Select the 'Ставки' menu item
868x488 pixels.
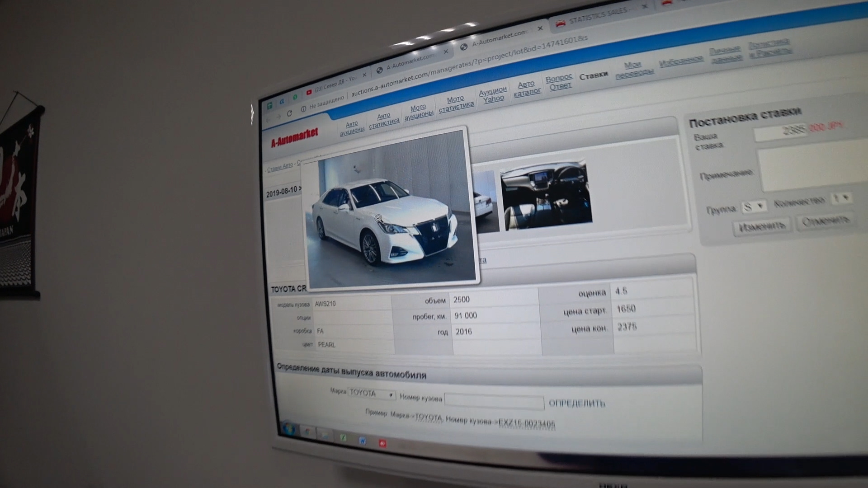(x=594, y=76)
